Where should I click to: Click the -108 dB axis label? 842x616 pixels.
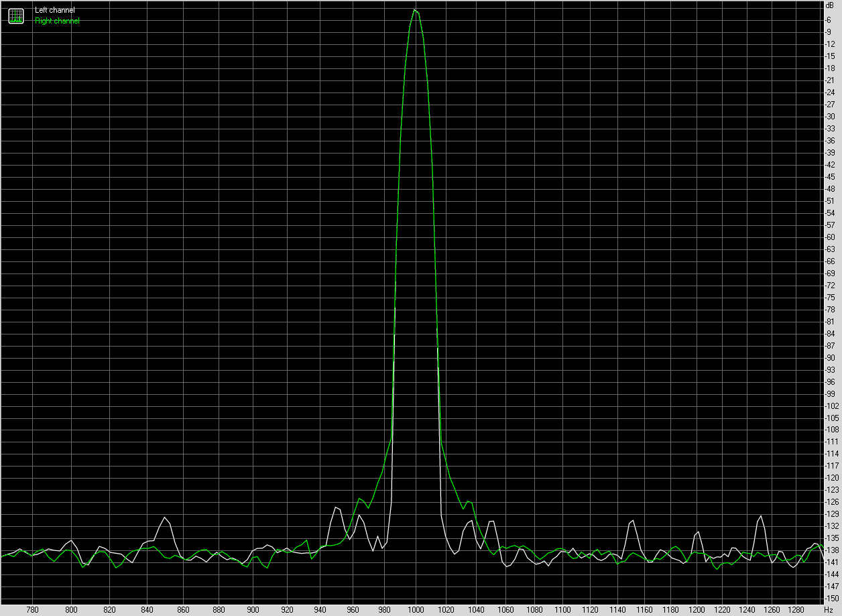coord(832,429)
